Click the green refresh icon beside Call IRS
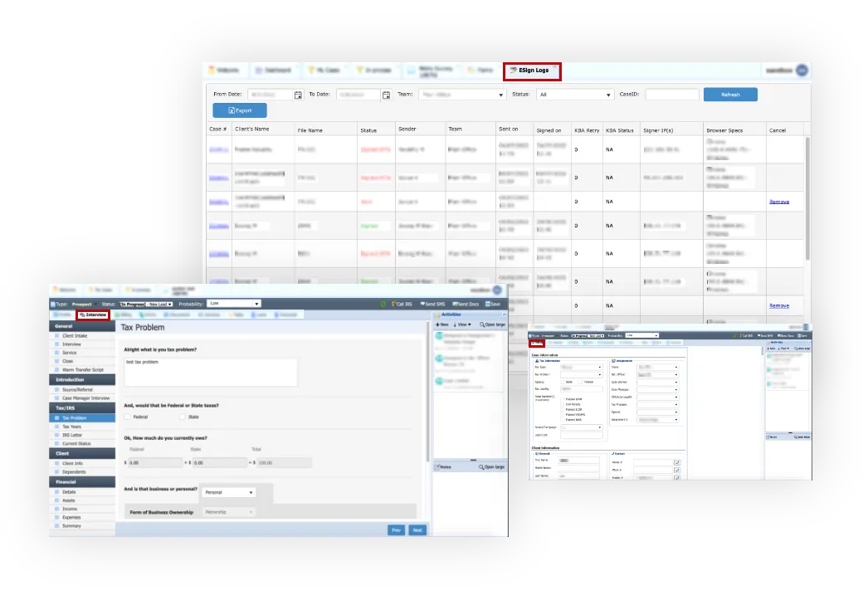This screenshot has width=868, height=595. pyautogui.click(x=383, y=304)
